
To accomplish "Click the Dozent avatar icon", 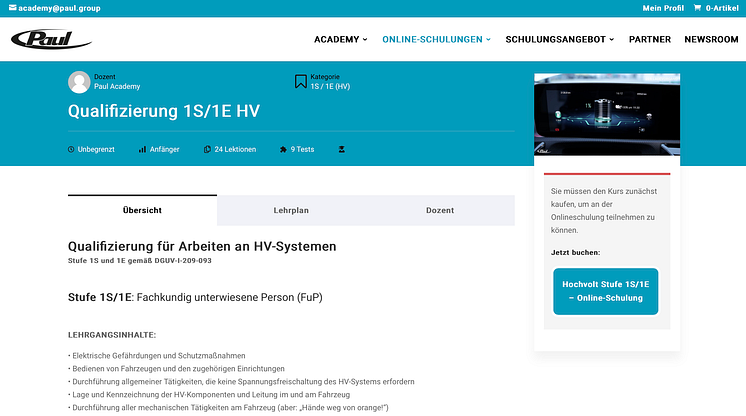I will [x=79, y=82].
